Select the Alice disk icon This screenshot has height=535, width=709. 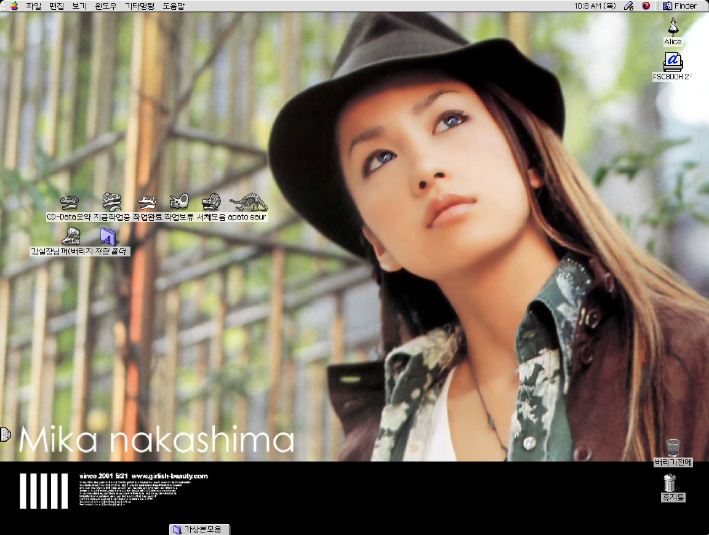pyautogui.click(x=673, y=28)
